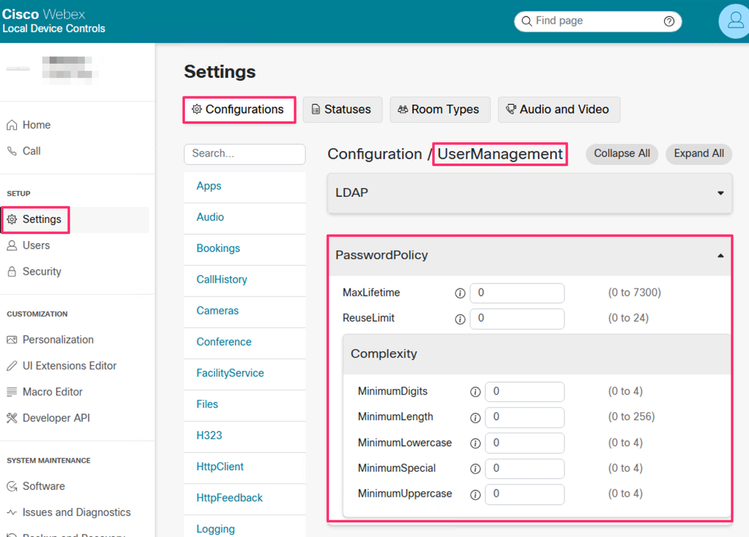The width and height of the screenshot is (749, 537).
Task: Click the Users person icon in sidebar
Action: tap(12, 246)
